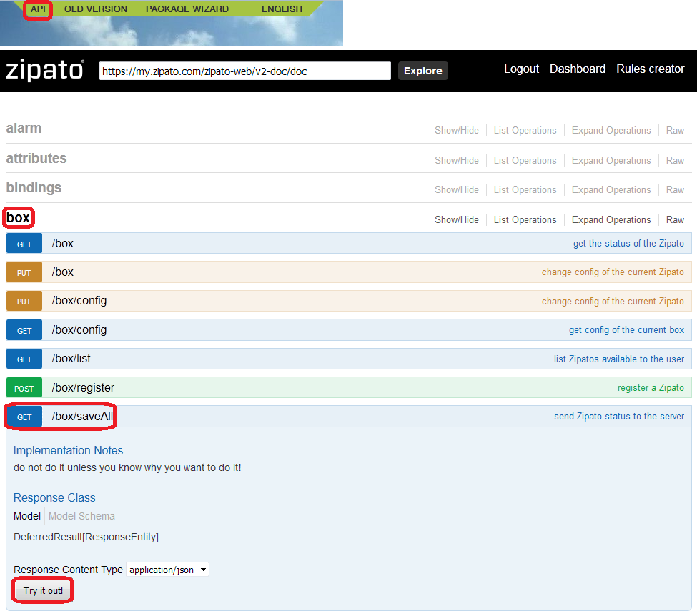The image size is (697, 616).
Task: Expand the alarm API section
Action: point(24,129)
